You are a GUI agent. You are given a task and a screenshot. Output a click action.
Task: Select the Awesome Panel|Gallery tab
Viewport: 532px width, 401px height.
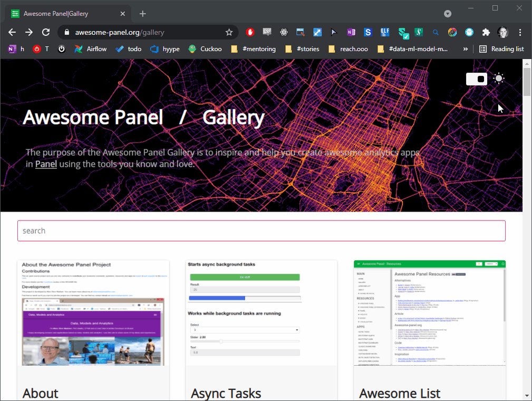(68, 14)
